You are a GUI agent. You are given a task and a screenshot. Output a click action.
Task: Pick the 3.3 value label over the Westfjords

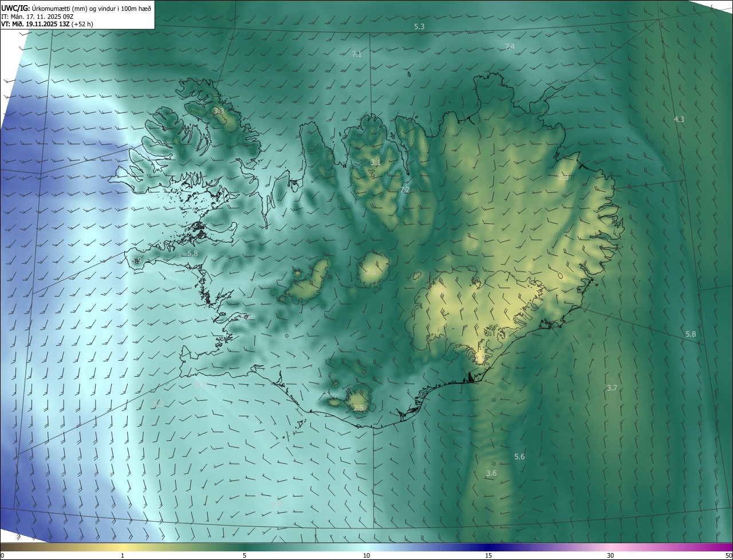point(218,111)
